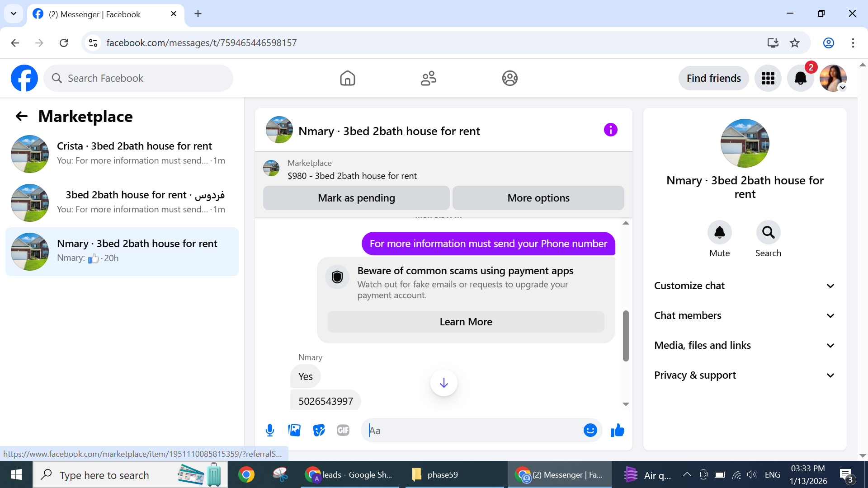This screenshot has height=488, width=868.
Task: Open the notifications bell
Action: tap(800, 78)
